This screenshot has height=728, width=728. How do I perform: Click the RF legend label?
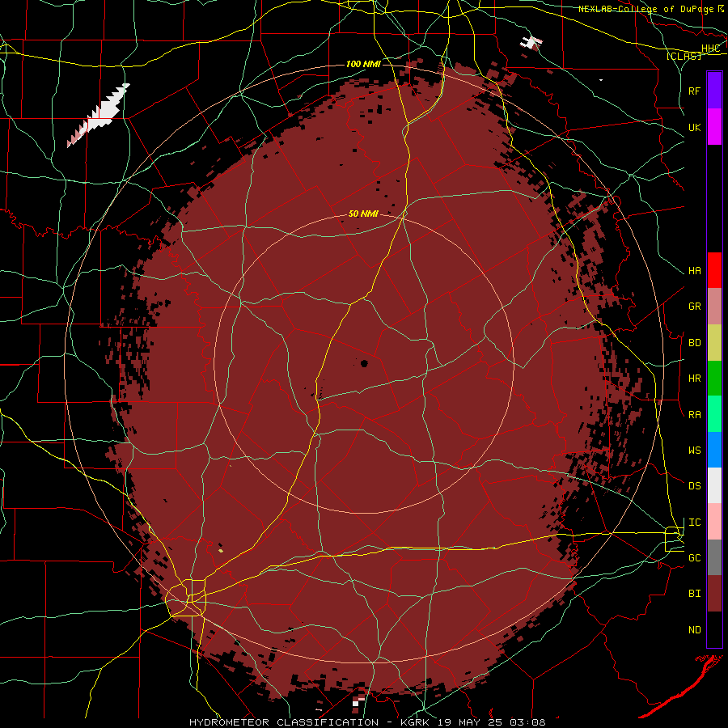pyautogui.click(x=694, y=91)
